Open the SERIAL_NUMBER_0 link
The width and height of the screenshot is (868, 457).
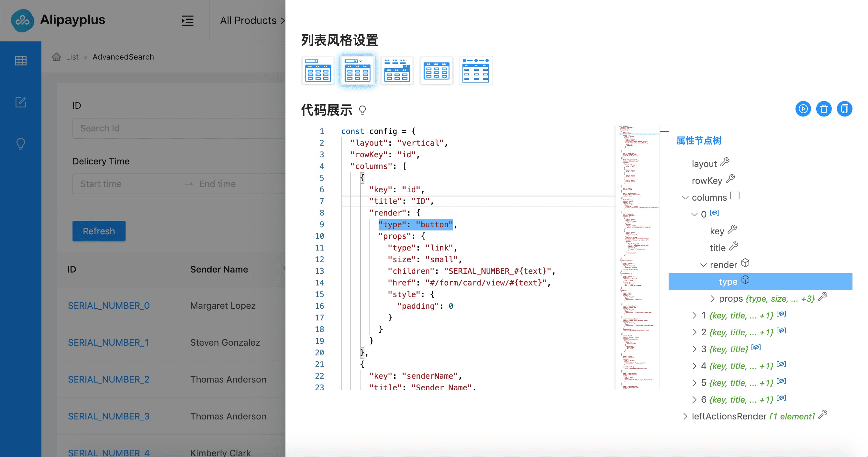(109, 305)
